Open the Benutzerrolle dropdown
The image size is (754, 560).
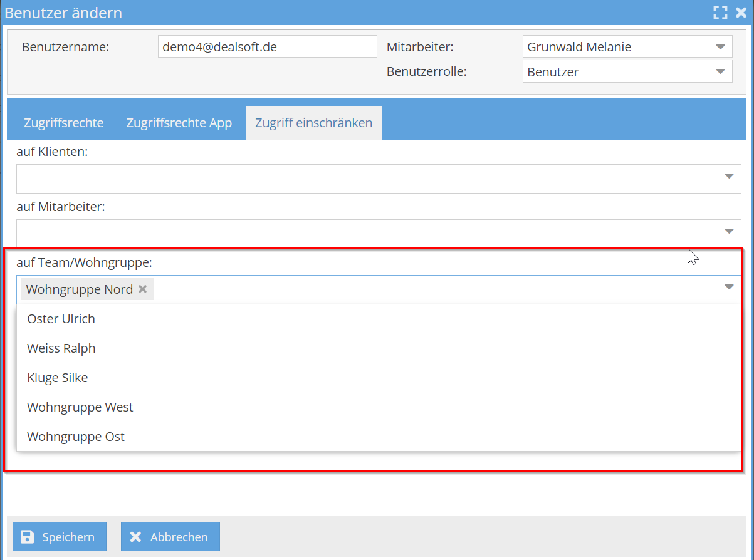coord(720,71)
